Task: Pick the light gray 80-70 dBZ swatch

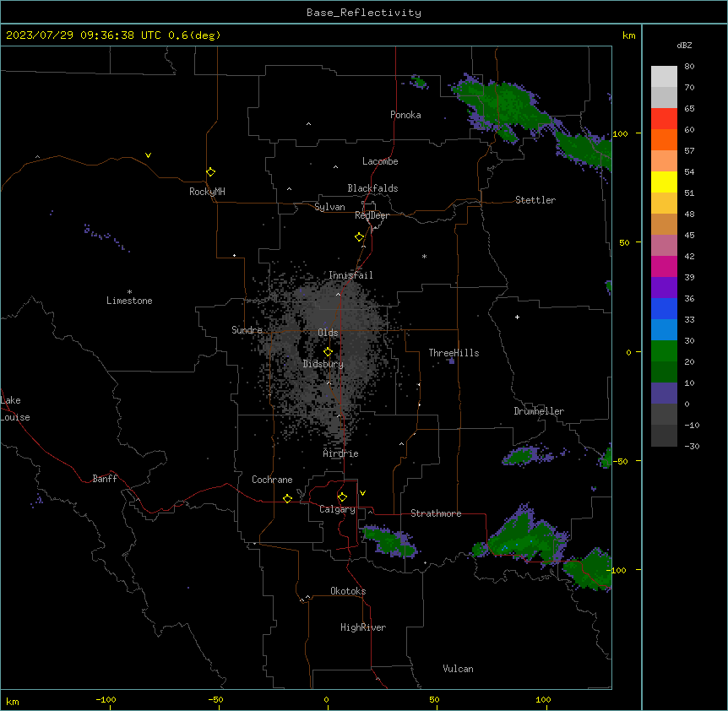Action: 664,77
